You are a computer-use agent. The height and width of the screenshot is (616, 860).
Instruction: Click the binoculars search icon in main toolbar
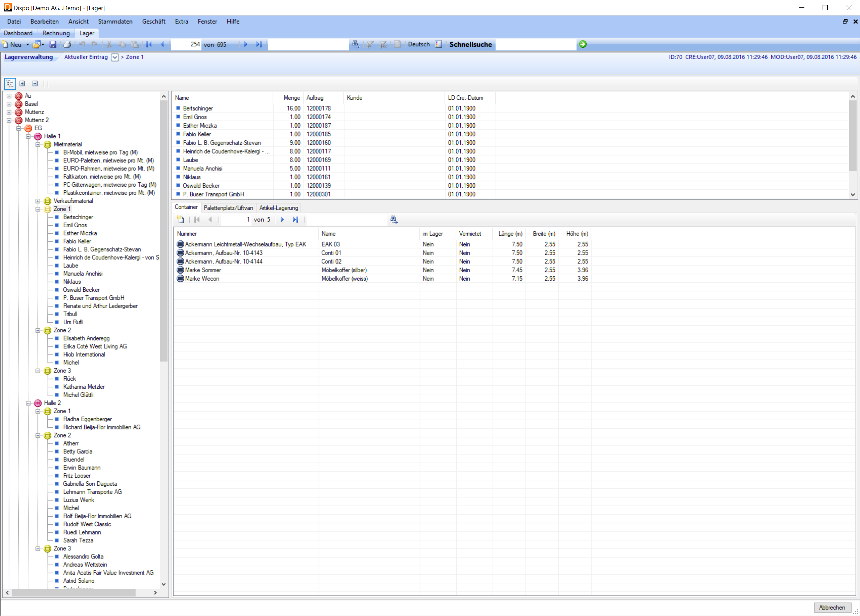tap(355, 44)
